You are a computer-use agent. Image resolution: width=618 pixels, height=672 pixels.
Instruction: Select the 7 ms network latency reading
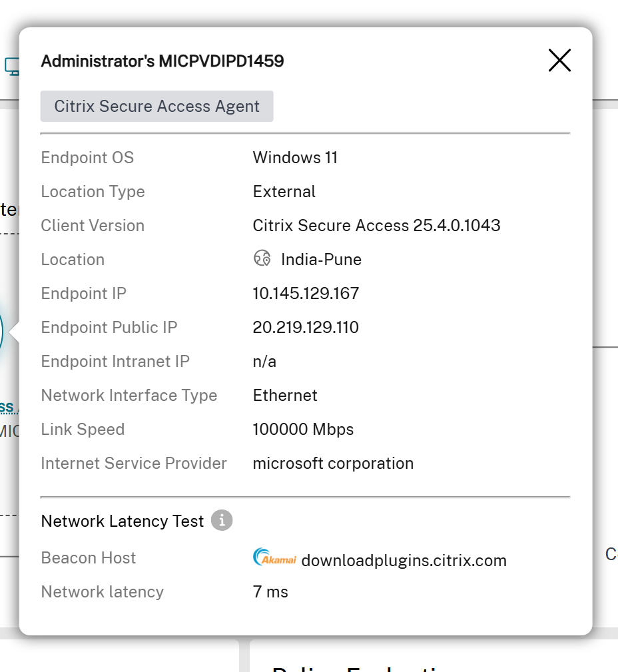point(270,591)
